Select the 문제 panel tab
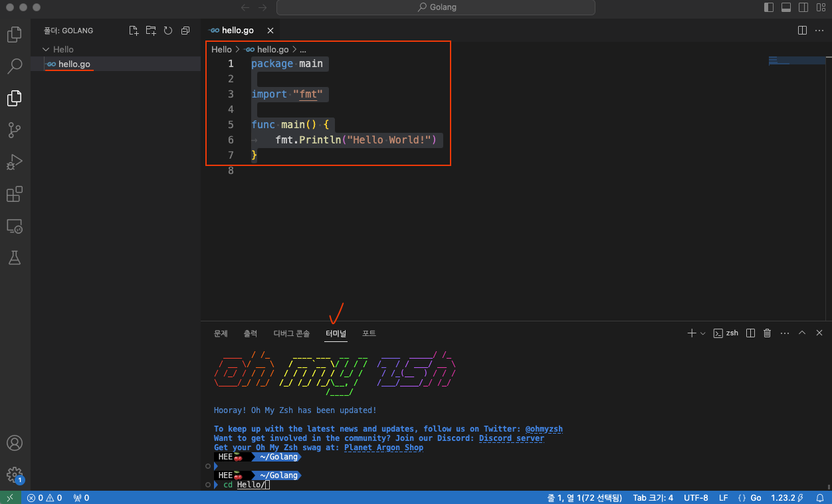 coord(221,333)
